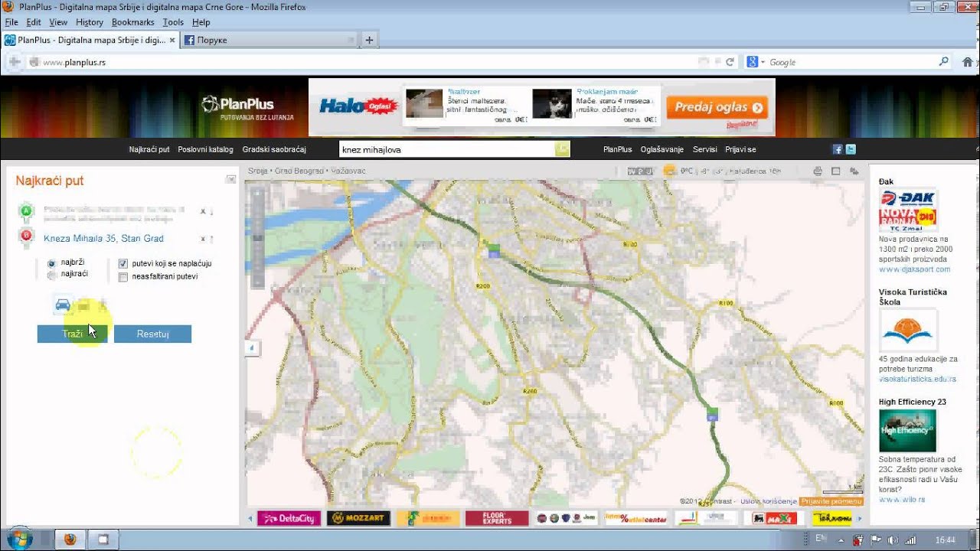980x551 pixels.
Task: Enable neasfaltirani putevi checkbox
Action: 123,277
